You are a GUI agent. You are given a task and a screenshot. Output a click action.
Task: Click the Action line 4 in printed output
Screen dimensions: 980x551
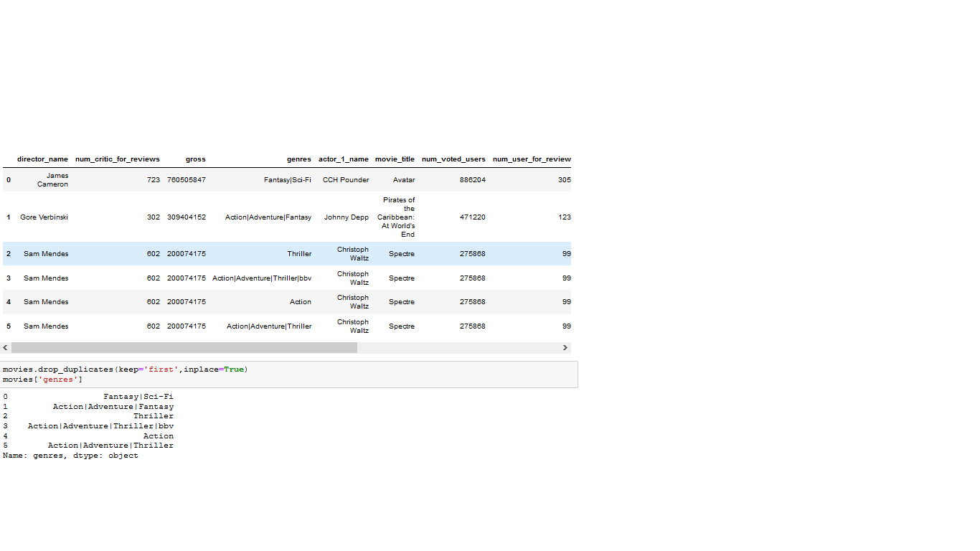coord(159,436)
